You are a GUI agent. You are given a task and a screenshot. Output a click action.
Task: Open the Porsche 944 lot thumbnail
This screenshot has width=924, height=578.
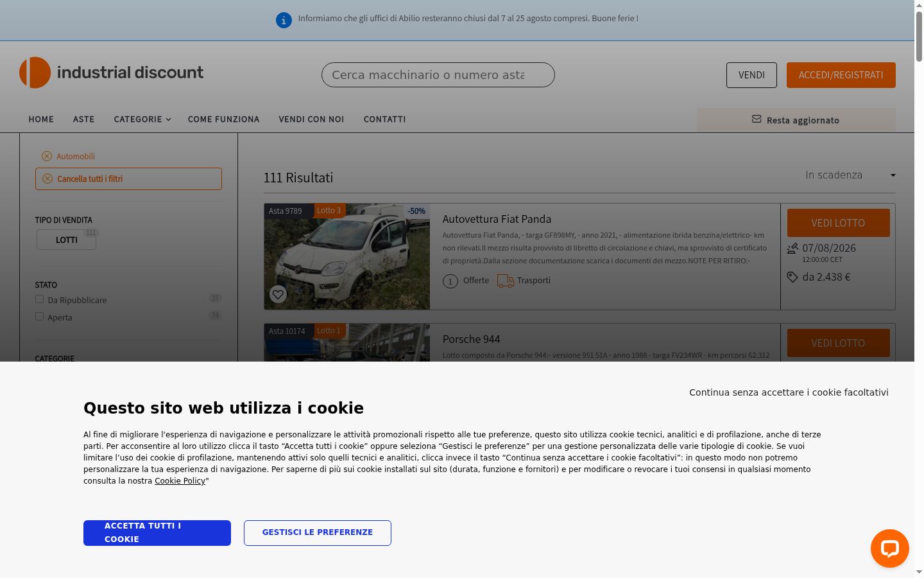point(346,343)
